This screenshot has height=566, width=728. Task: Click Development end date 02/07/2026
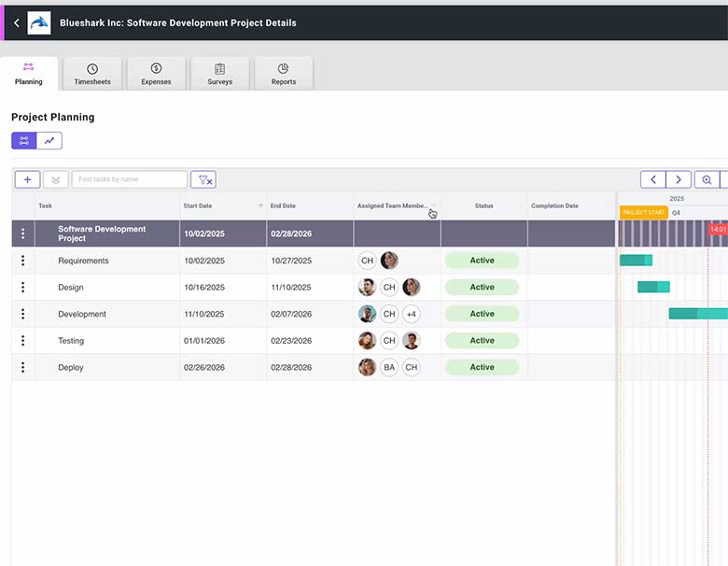pyautogui.click(x=291, y=314)
